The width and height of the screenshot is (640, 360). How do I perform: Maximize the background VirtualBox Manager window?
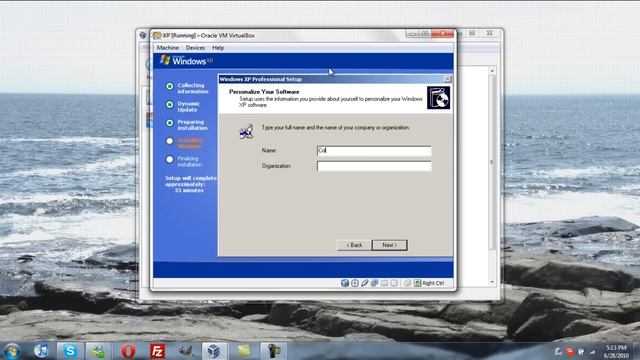pyautogui.click(x=472, y=33)
